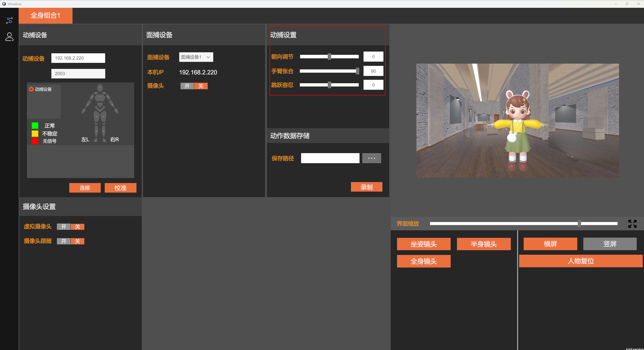Click the node-connection icon in sidebar
The width and height of the screenshot is (644, 350).
pyautogui.click(x=9, y=20)
